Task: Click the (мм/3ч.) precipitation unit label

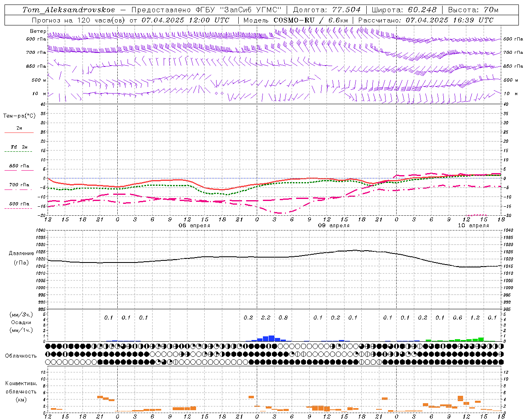Action: pyautogui.click(x=21, y=315)
